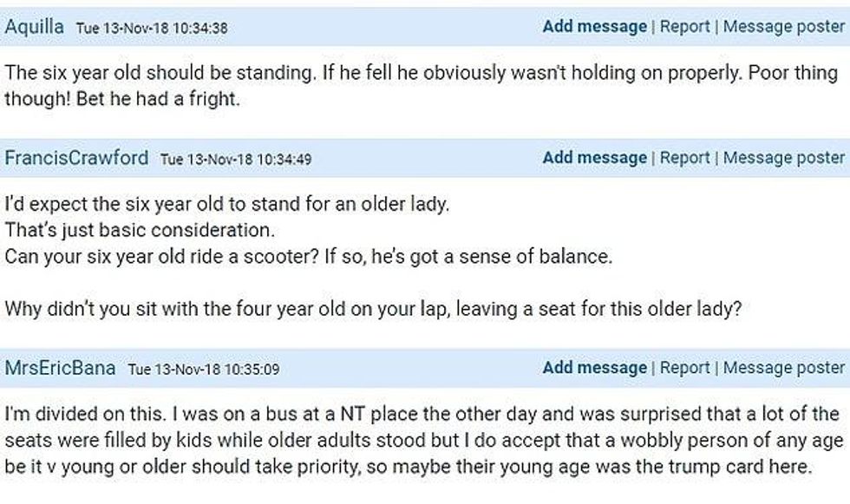Open FrancisCrawford's username link
The width and height of the screenshot is (850, 504).
[76, 158]
